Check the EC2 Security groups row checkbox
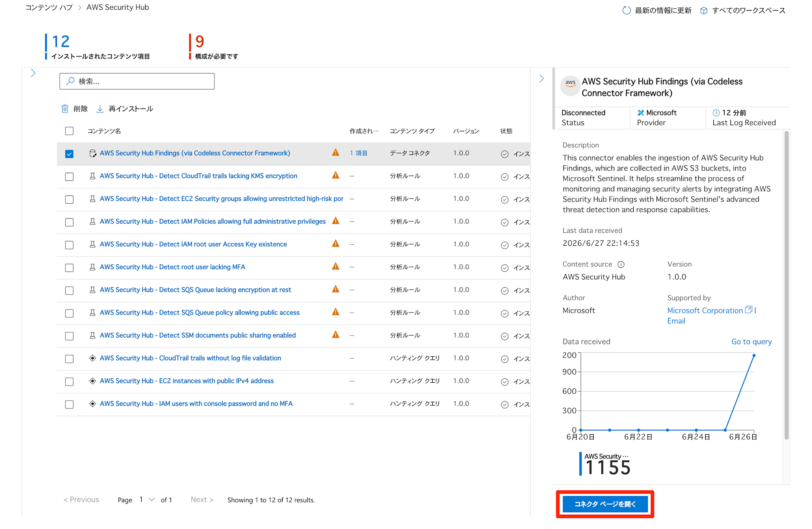Image resolution: width=812 pixels, height=529 pixels. point(69,199)
